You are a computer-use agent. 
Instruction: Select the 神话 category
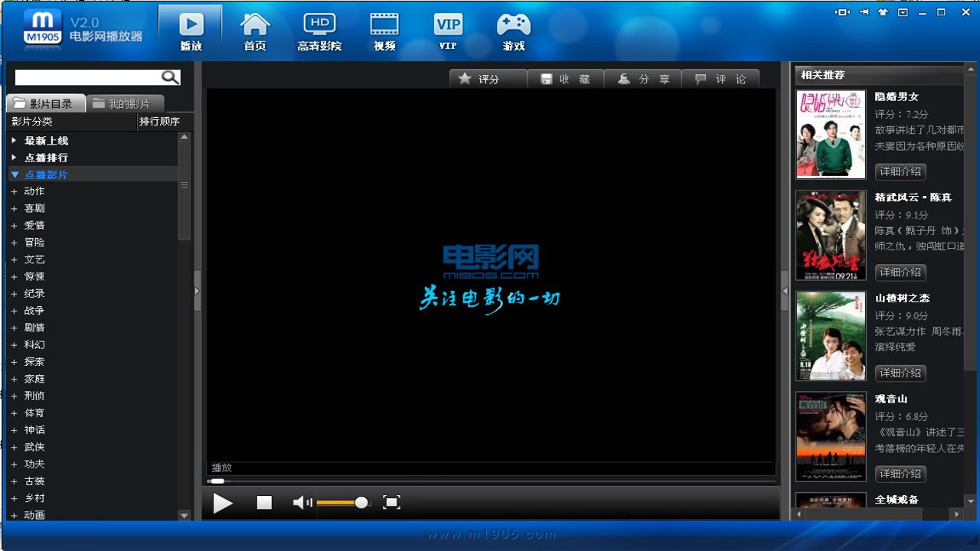[34, 430]
